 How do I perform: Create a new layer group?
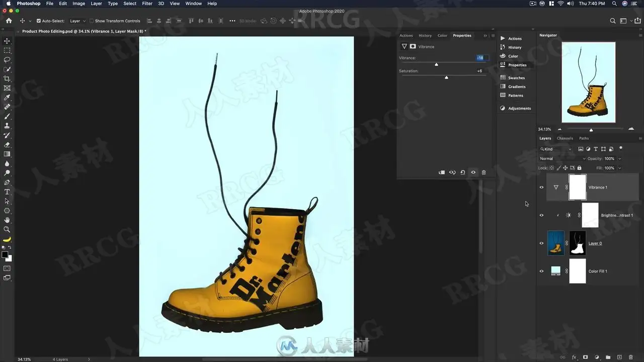click(x=608, y=357)
